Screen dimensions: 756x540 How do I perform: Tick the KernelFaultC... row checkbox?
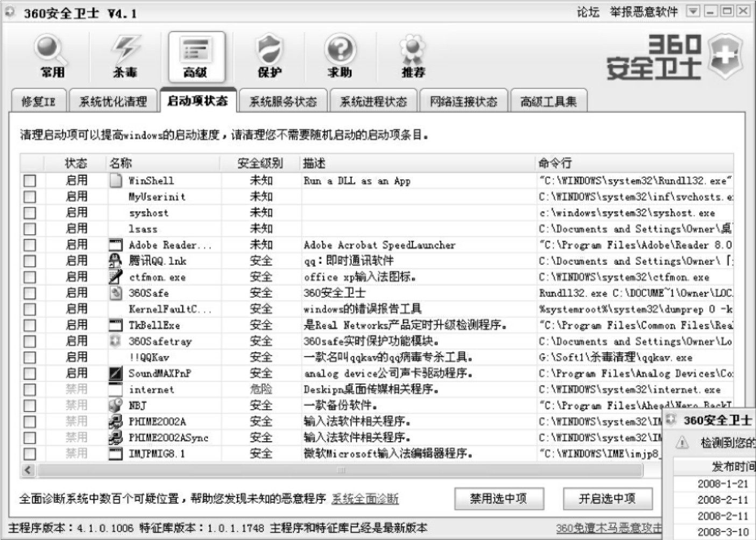coord(30,310)
